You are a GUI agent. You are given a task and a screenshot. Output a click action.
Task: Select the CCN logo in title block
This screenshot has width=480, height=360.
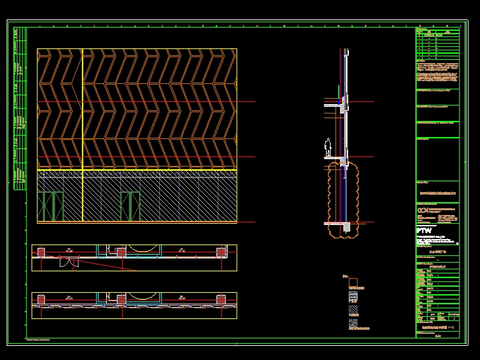[x=422, y=211]
